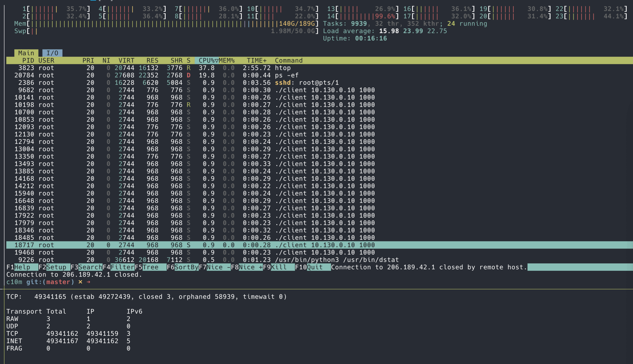This screenshot has height=364, width=633.
Task: Click the UDP row in the Transport table
Action: (x=68, y=326)
